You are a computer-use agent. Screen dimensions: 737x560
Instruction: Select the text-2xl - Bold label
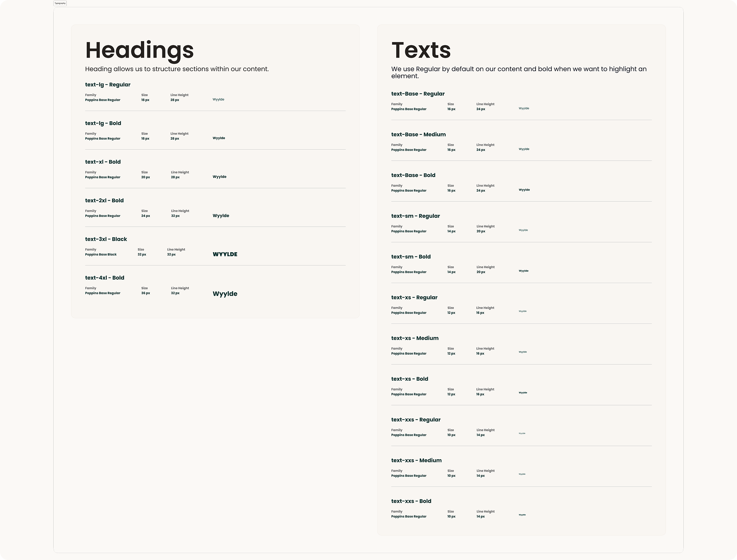point(104,200)
